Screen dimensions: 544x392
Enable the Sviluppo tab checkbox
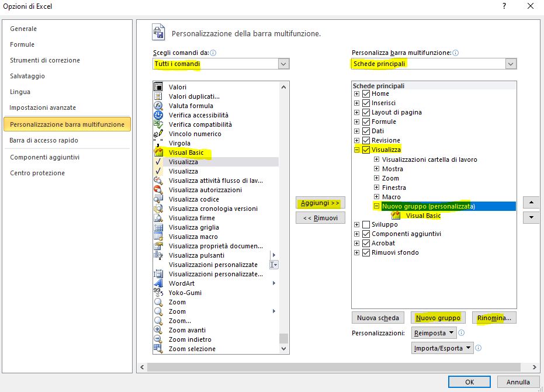point(366,224)
